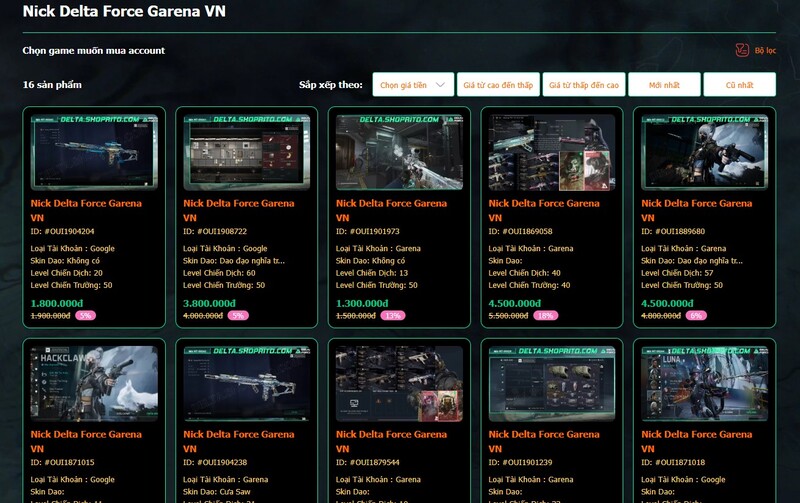
Task: Open title link above ID #OUI1901239
Action: (544, 441)
